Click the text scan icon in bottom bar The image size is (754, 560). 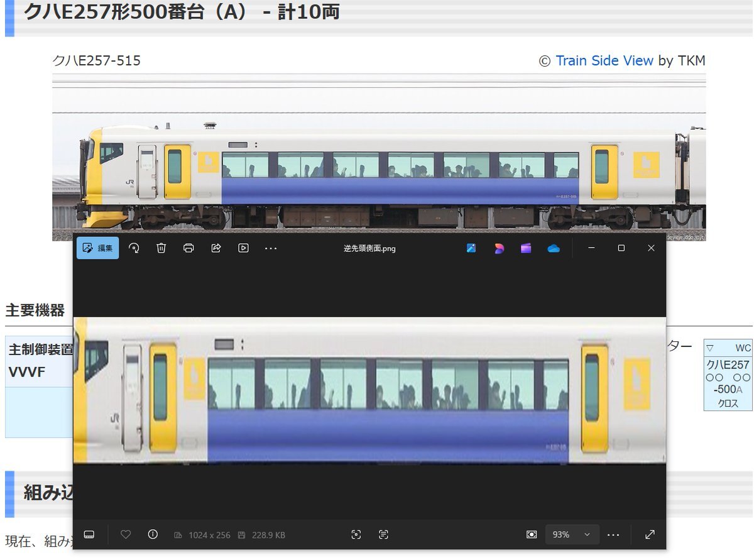tap(384, 534)
